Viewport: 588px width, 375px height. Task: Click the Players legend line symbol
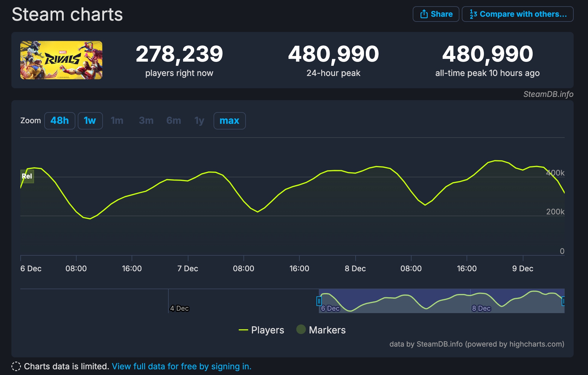(243, 330)
